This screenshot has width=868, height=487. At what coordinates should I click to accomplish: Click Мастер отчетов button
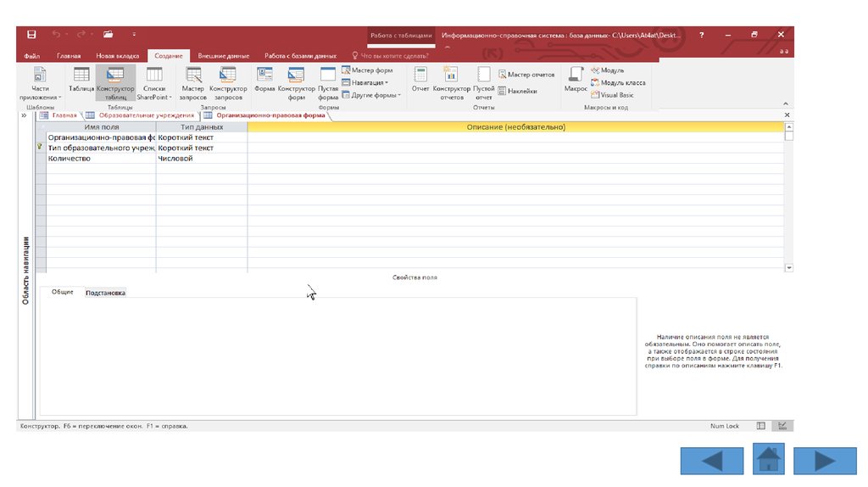tap(526, 75)
